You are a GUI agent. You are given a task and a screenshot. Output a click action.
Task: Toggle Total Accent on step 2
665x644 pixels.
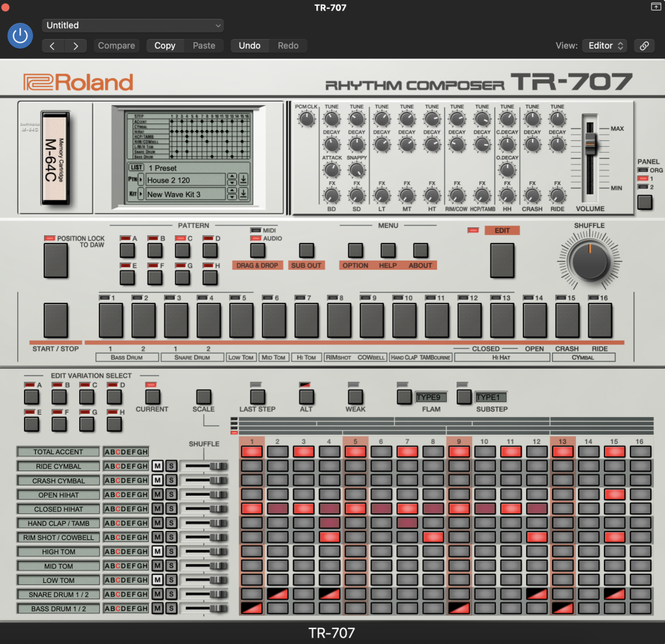[x=277, y=451]
